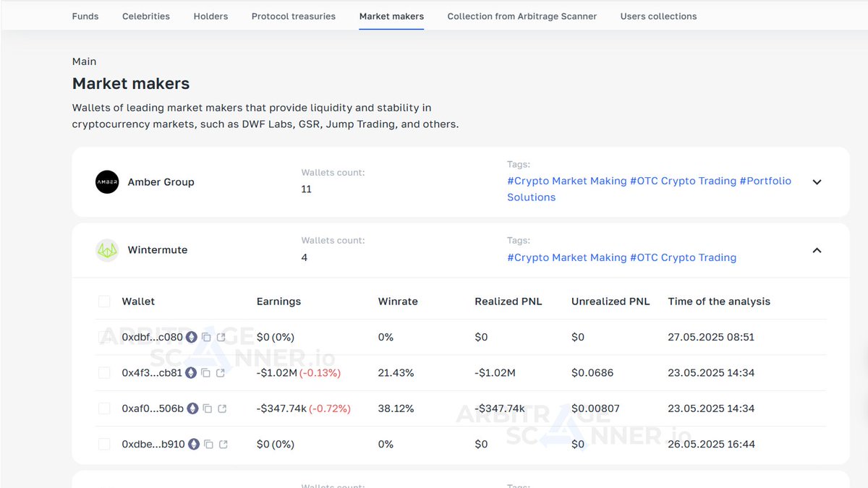The image size is (868, 488).
Task: Click the Wallet column header
Action: coord(138,301)
